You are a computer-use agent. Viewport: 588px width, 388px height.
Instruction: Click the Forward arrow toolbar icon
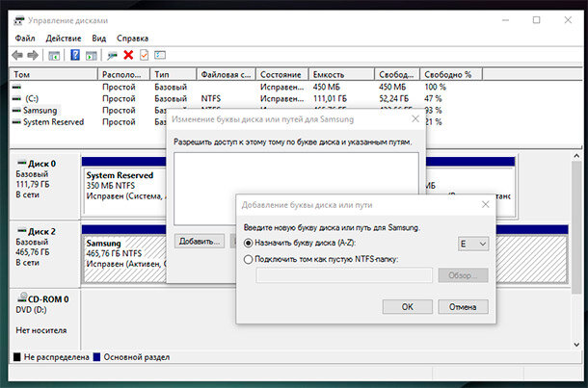(x=33, y=56)
